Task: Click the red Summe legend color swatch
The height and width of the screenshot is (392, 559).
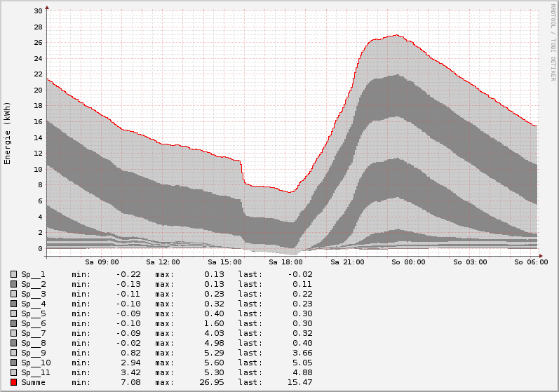Action: tap(14, 382)
